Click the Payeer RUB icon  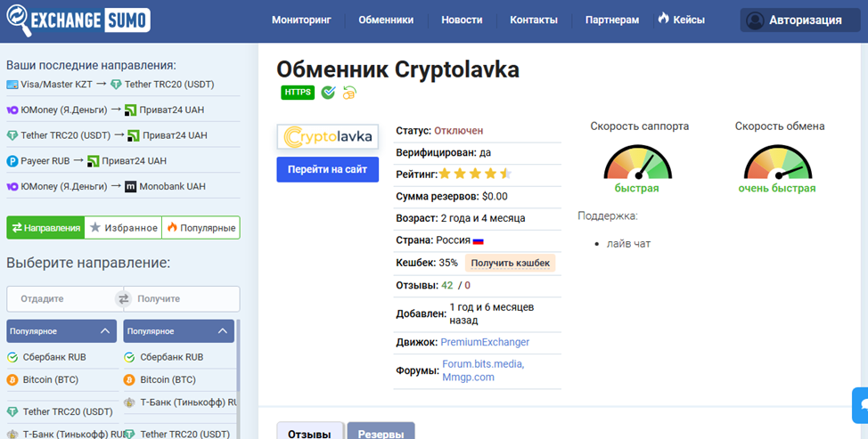point(12,161)
